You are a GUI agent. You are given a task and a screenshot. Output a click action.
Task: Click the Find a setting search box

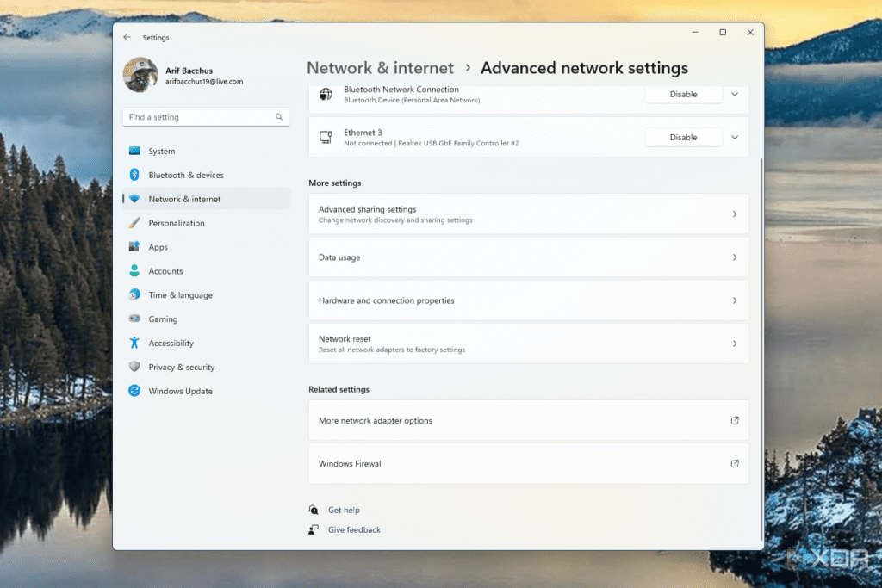207,117
